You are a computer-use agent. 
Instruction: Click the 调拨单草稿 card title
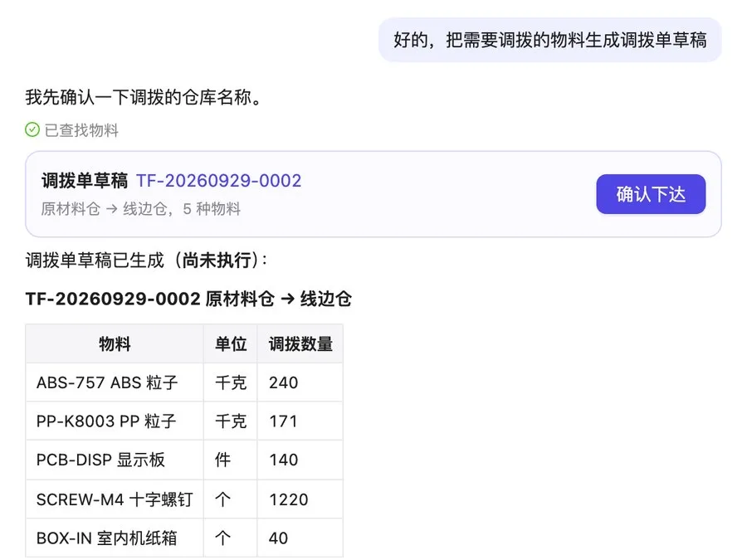coord(85,181)
